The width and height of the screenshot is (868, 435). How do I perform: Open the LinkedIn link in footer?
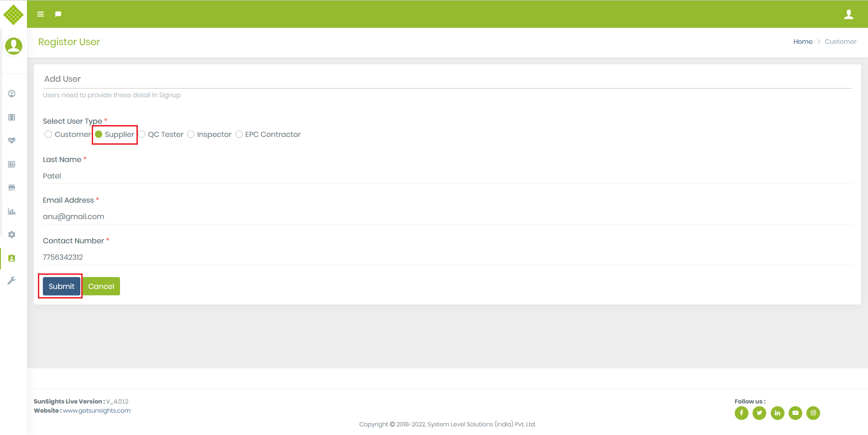tap(777, 413)
